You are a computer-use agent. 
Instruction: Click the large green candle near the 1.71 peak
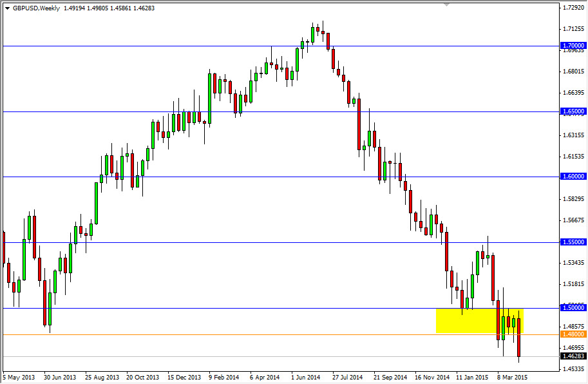(314, 35)
